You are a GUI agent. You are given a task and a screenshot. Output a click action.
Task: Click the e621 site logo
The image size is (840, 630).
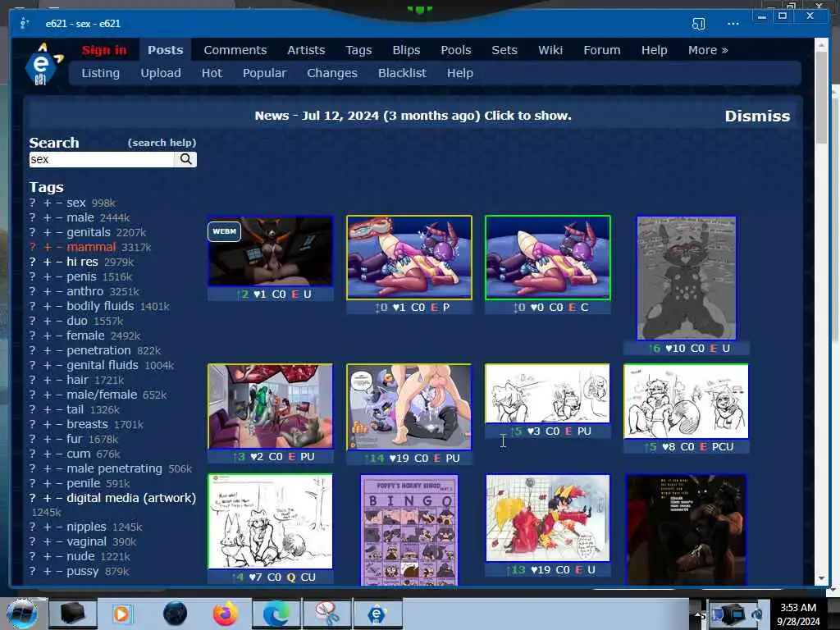(x=43, y=64)
